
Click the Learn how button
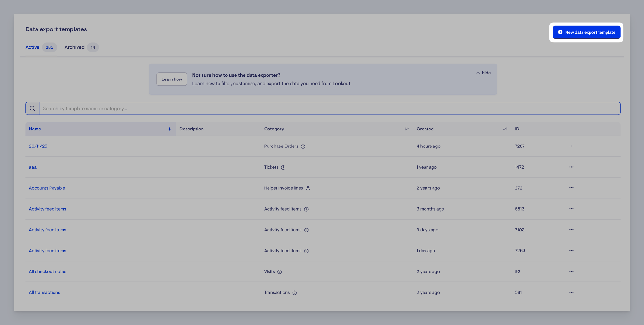coord(172,79)
